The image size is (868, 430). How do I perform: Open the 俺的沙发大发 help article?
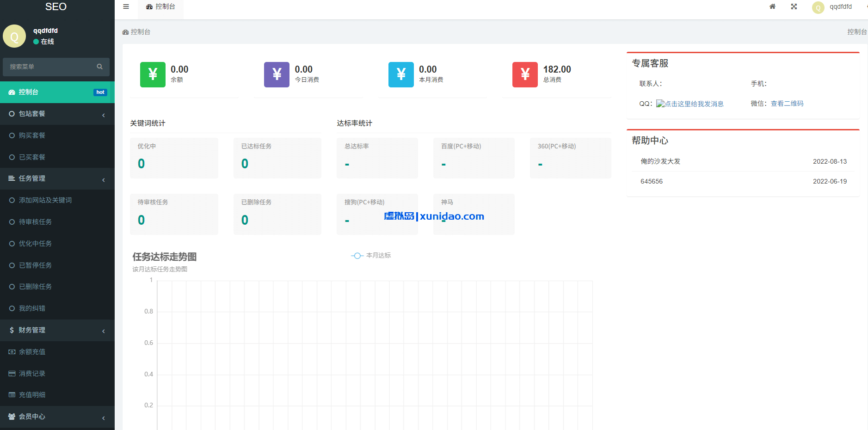coord(660,161)
